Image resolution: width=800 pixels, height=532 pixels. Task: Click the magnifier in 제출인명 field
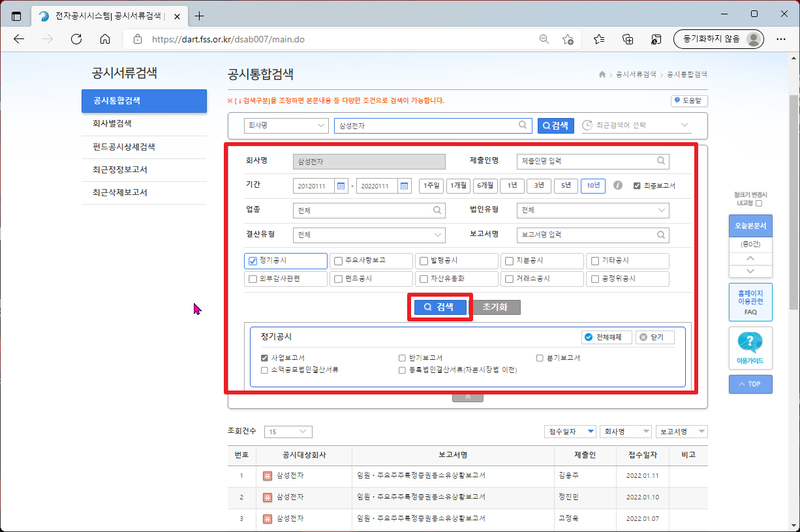[661, 160]
